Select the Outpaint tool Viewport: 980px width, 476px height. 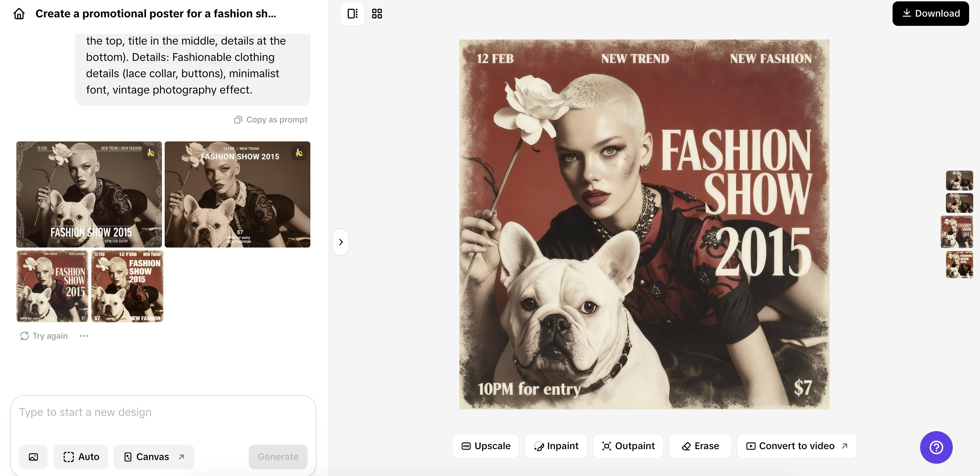628,446
